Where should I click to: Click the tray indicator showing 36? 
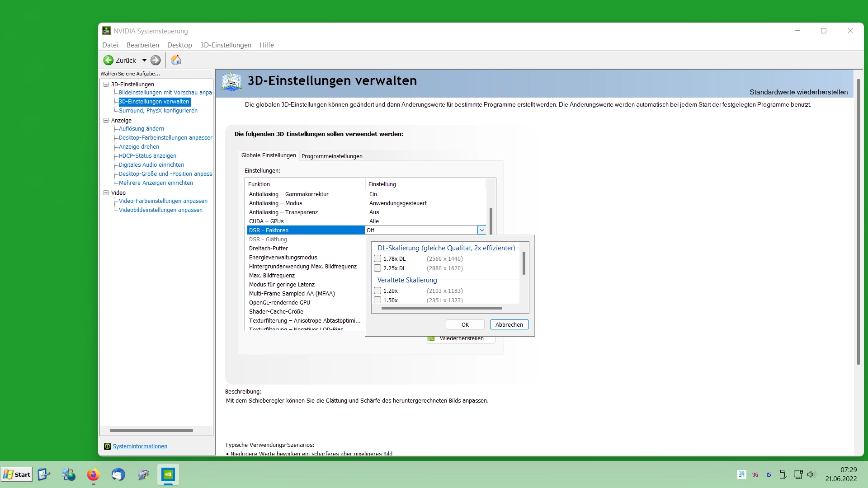click(755, 475)
